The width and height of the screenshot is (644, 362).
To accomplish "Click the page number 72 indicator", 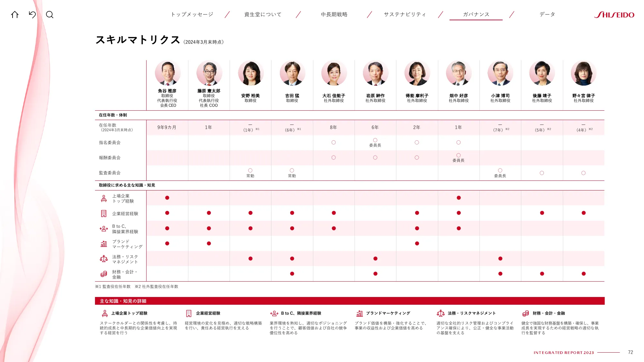I will point(631,352).
